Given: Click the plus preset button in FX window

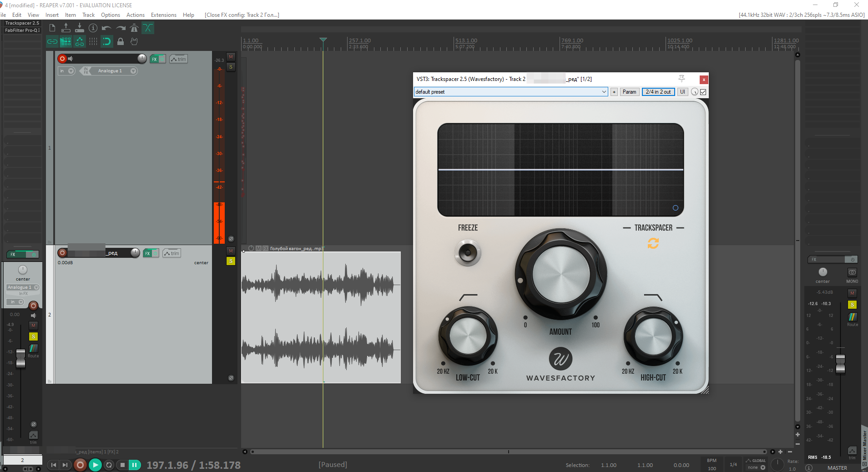Looking at the screenshot, I should (614, 92).
